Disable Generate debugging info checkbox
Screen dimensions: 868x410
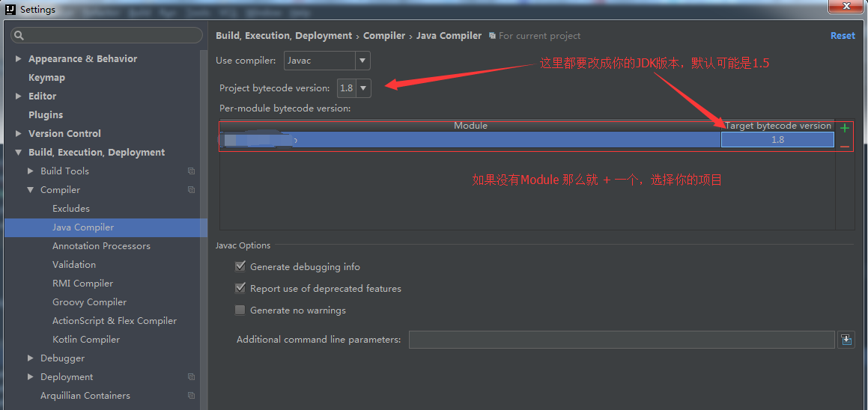[x=240, y=266]
